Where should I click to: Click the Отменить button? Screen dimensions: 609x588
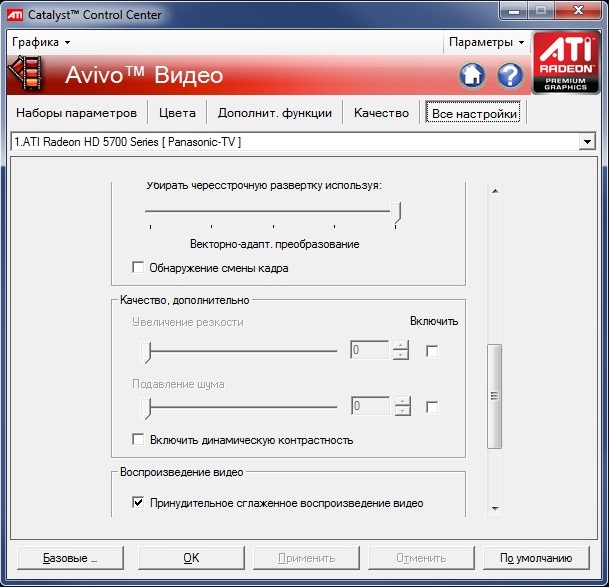click(x=421, y=558)
